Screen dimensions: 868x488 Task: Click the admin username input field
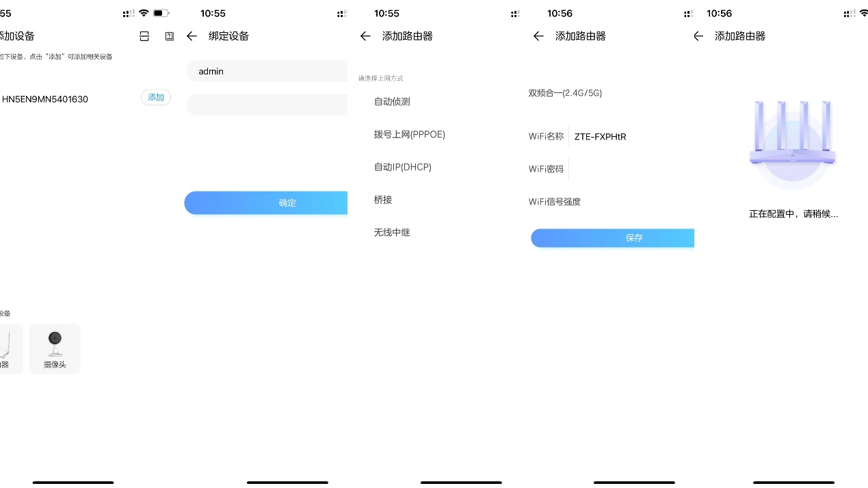(267, 71)
